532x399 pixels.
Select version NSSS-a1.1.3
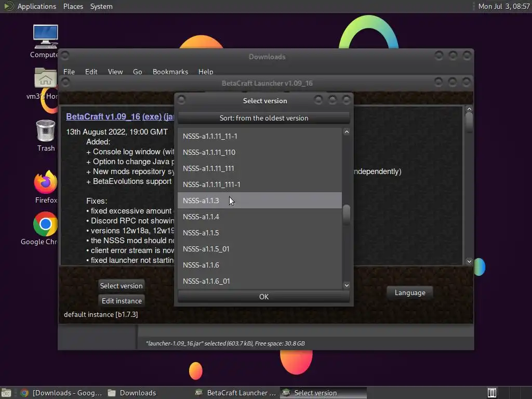[x=260, y=201]
